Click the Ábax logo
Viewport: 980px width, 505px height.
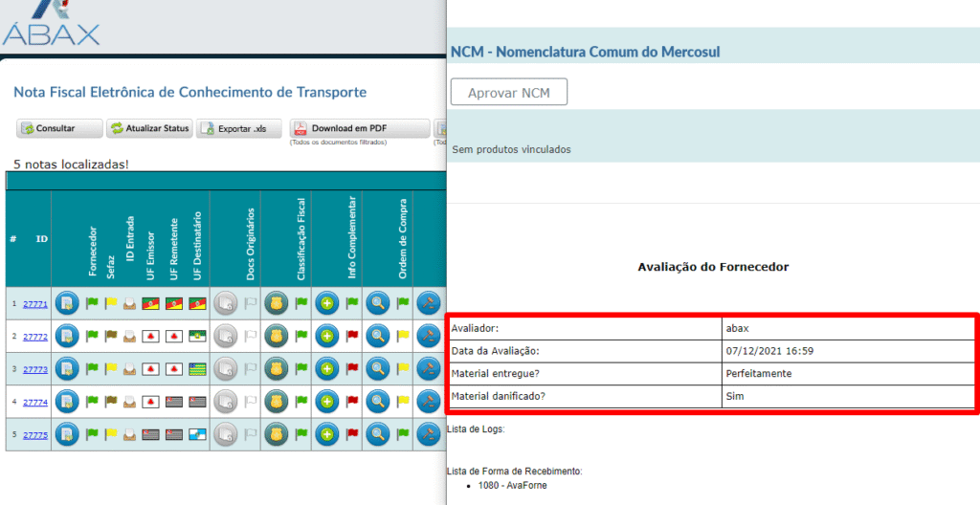click(51, 23)
